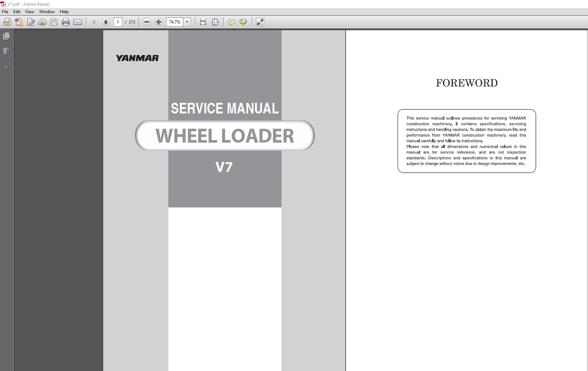Click the Fit one full page icon

tap(215, 22)
